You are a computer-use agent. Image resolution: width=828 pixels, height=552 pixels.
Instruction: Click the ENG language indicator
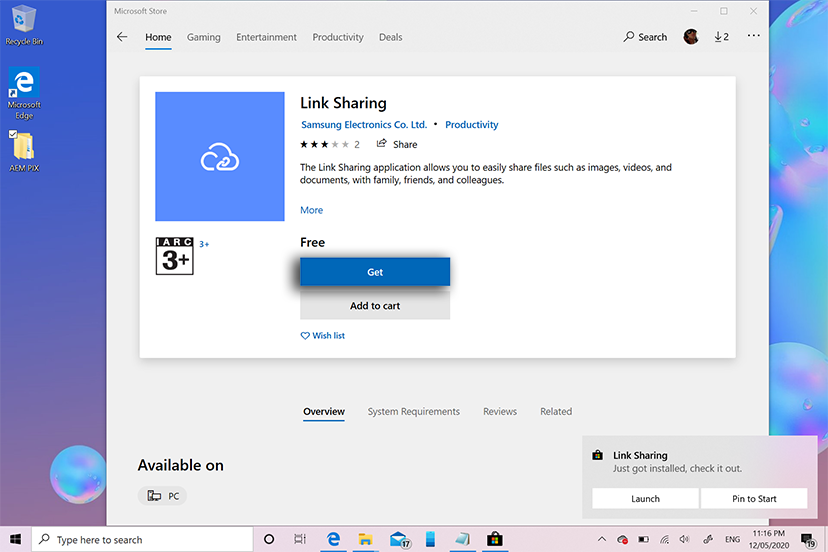732,539
